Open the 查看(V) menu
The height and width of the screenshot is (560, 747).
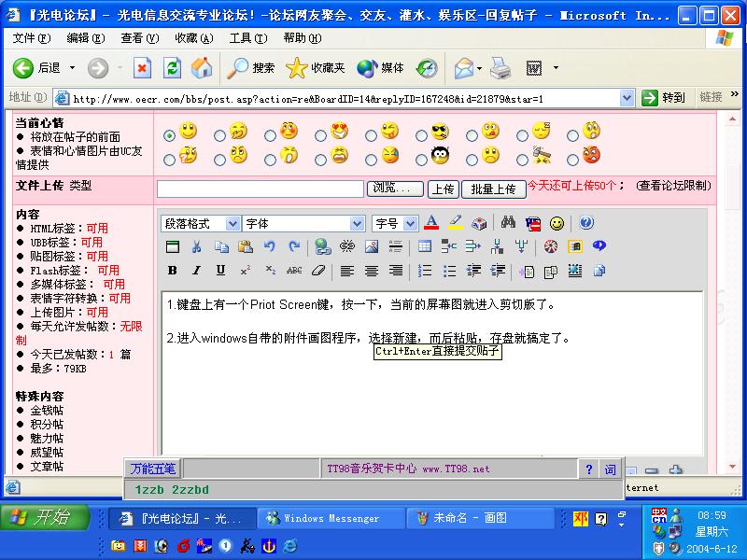[x=139, y=38]
